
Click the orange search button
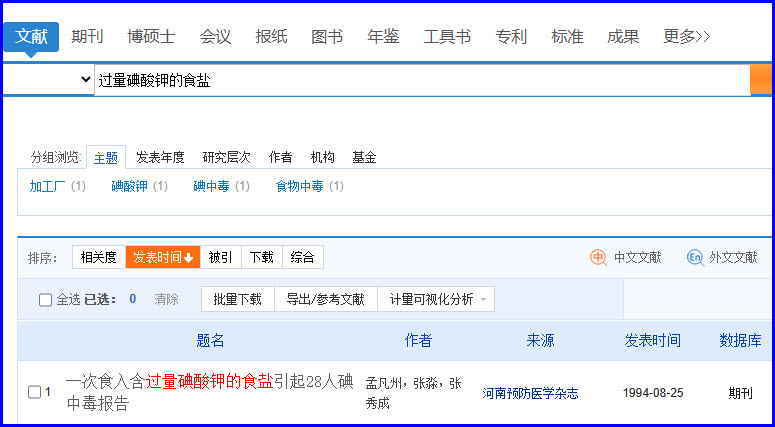tap(762, 80)
